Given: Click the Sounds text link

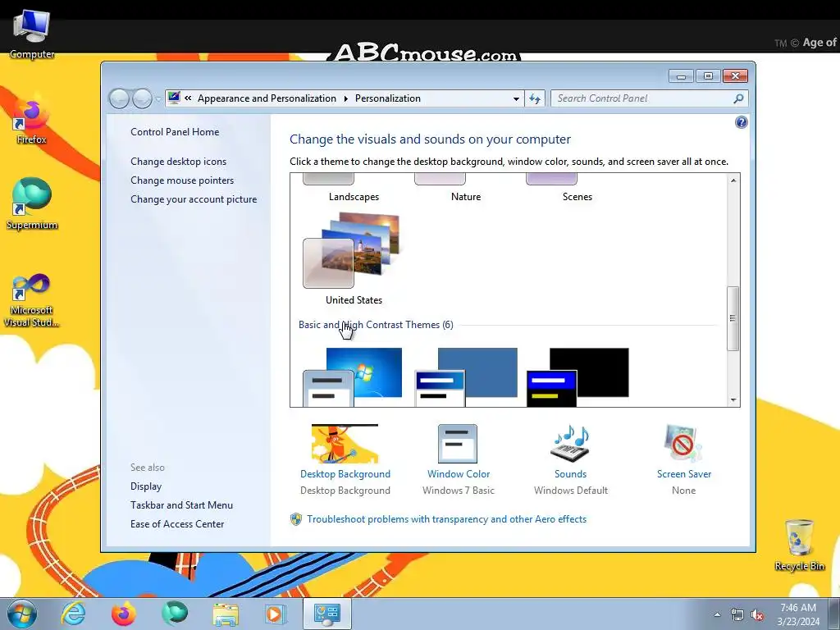Looking at the screenshot, I should pos(571,474).
